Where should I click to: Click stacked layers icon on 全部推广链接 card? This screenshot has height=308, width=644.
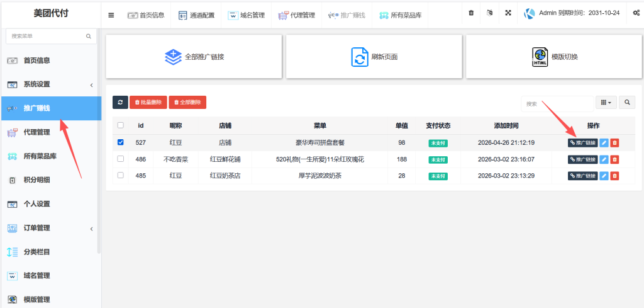(x=173, y=57)
